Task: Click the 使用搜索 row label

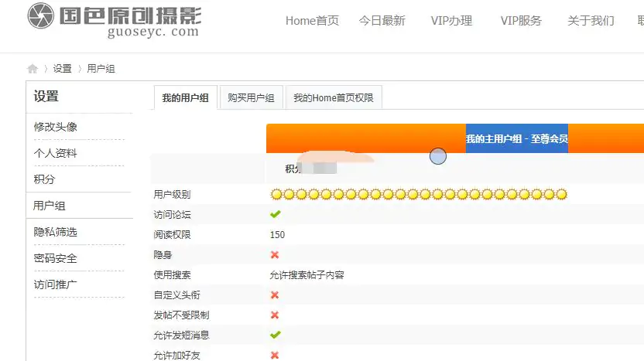Action: [x=172, y=275]
